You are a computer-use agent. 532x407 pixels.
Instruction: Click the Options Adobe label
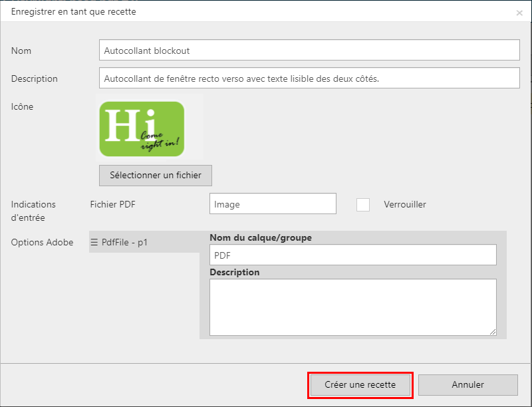tap(42, 242)
